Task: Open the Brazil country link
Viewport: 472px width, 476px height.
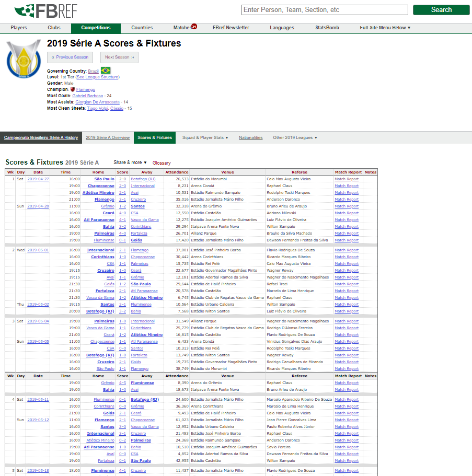Action: point(93,71)
